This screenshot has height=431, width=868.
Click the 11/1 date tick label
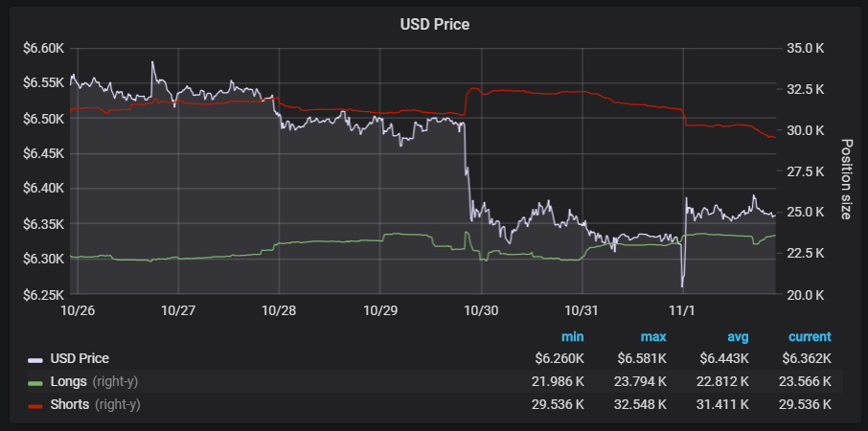681,310
